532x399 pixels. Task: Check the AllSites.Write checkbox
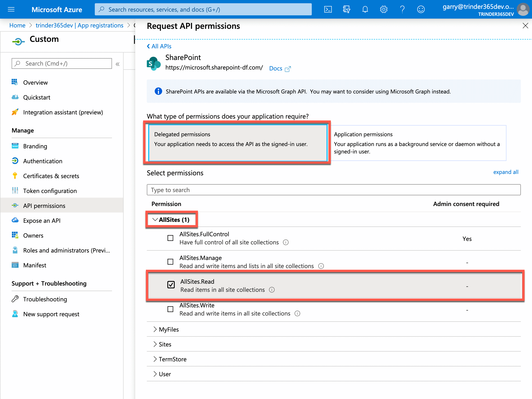coord(170,309)
